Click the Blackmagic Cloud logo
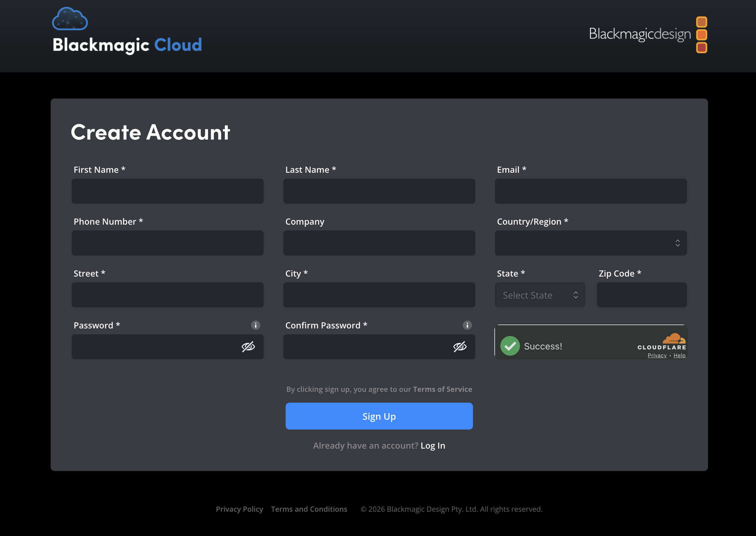 tap(127, 31)
